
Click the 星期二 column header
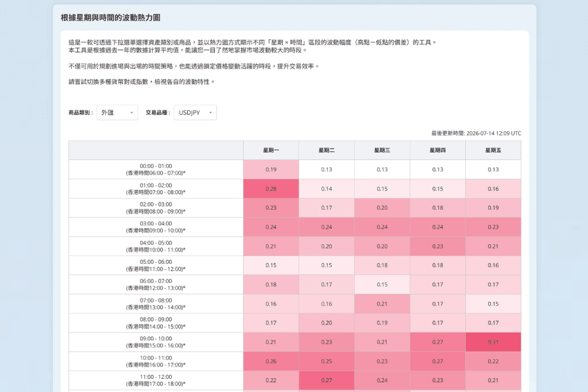pyautogui.click(x=327, y=150)
